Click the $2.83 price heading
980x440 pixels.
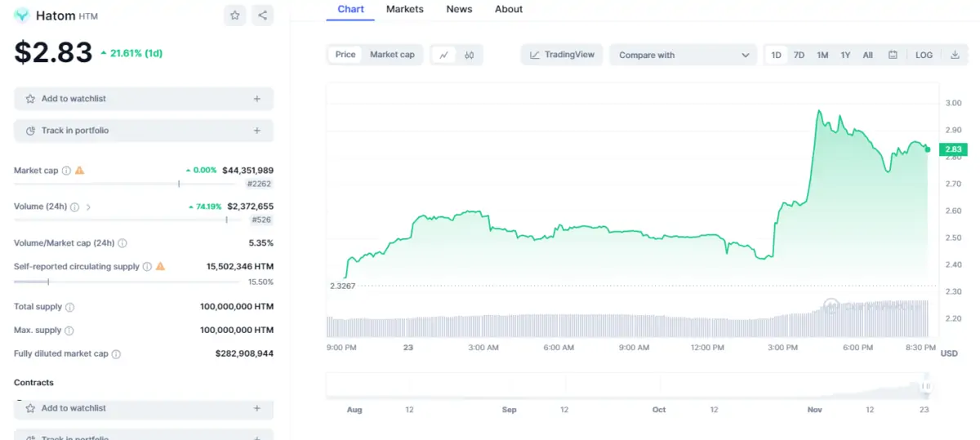pos(53,52)
